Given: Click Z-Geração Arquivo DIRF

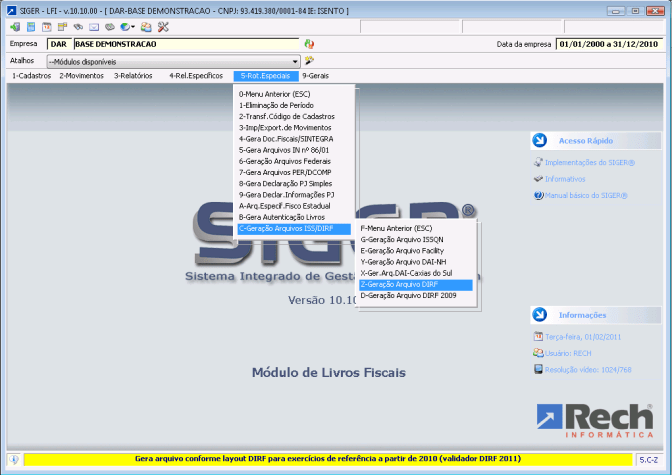Looking at the screenshot, I should coord(416,285).
